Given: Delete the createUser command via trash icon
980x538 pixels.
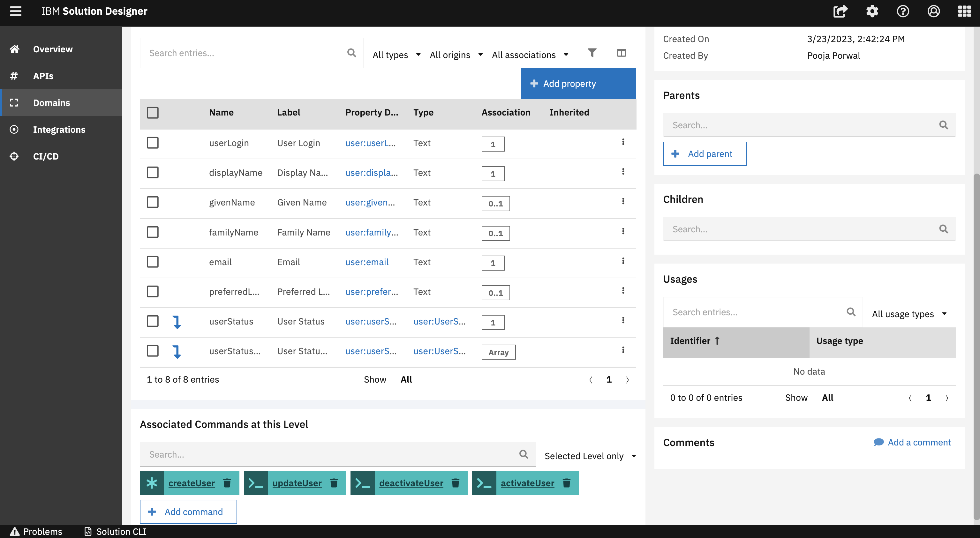Looking at the screenshot, I should pyautogui.click(x=227, y=483).
